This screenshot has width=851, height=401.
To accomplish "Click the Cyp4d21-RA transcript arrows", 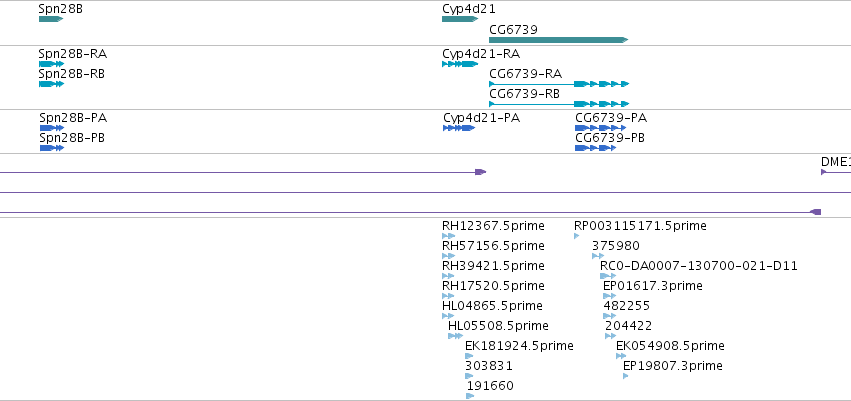I will click(x=460, y=64).
